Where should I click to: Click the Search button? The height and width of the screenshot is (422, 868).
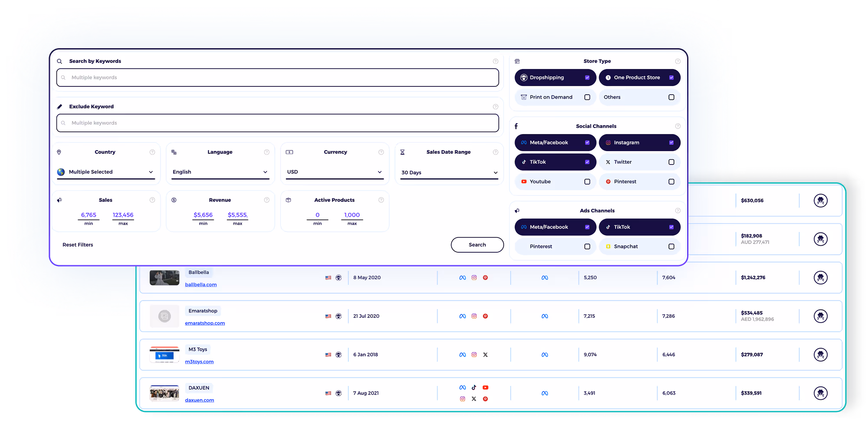click(x=477, y=245)
